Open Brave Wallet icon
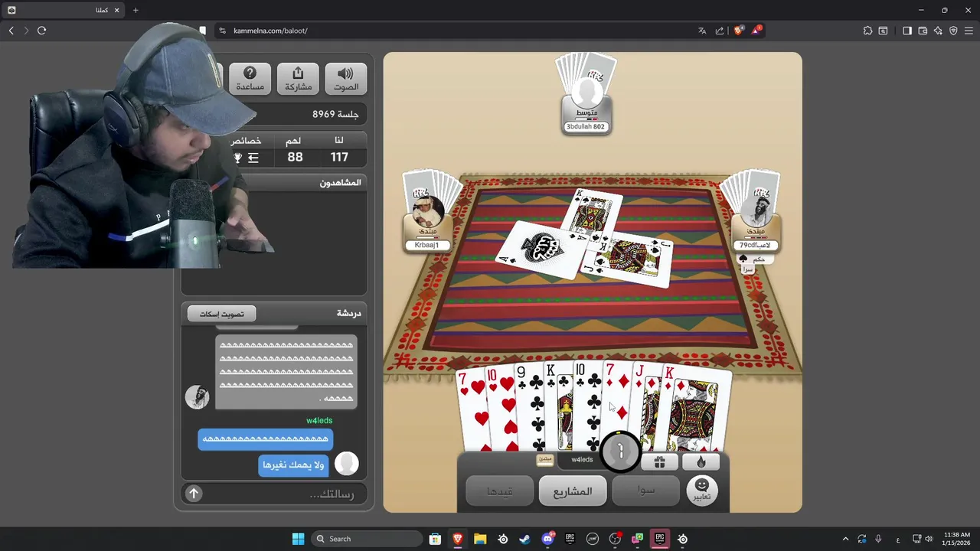This screenshot has height=551, width=980. point(923,31)
